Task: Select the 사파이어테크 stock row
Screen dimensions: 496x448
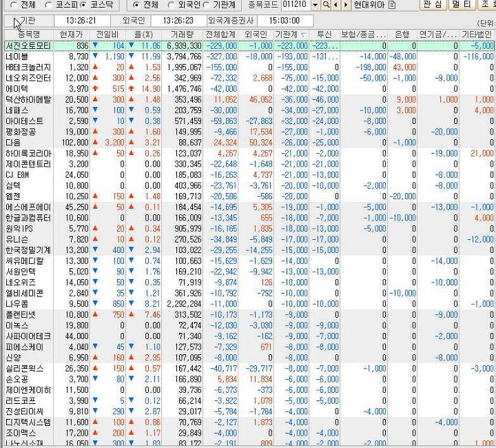Action: [249, 336]
